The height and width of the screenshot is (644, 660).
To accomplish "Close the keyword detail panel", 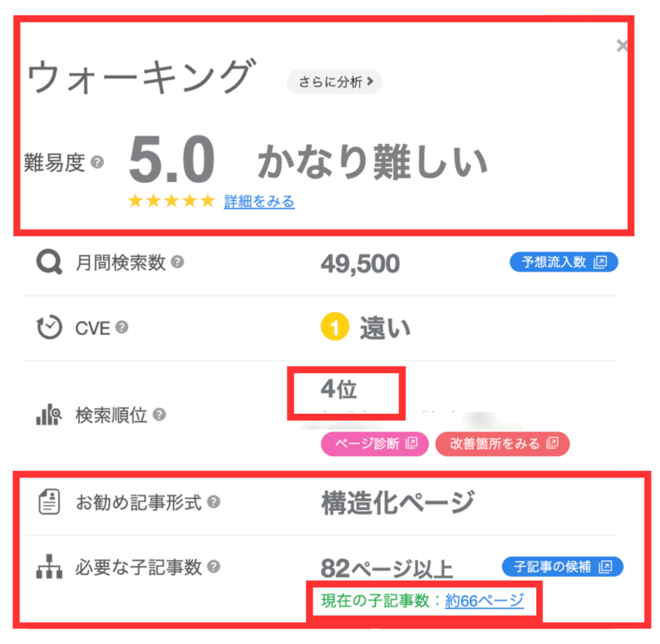I will [621, 45].
